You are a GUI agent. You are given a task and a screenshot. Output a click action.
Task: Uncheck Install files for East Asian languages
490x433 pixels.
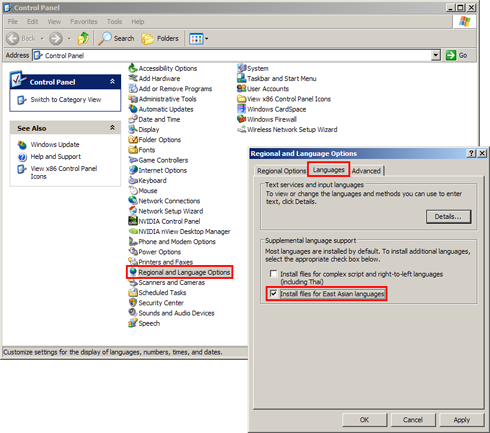pos(274,294)
